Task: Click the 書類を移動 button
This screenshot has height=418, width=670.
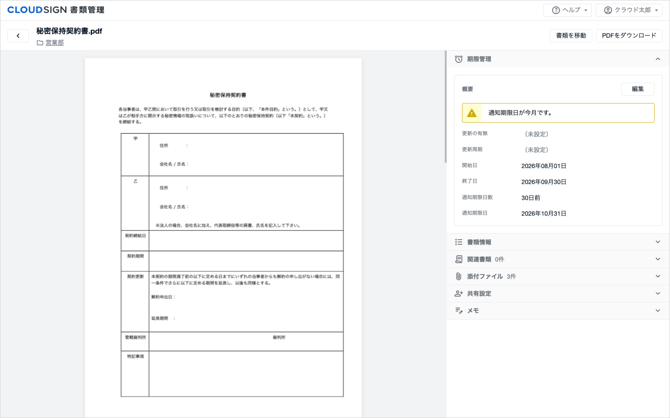Action: pyautogui.click(x=571, y=35)
